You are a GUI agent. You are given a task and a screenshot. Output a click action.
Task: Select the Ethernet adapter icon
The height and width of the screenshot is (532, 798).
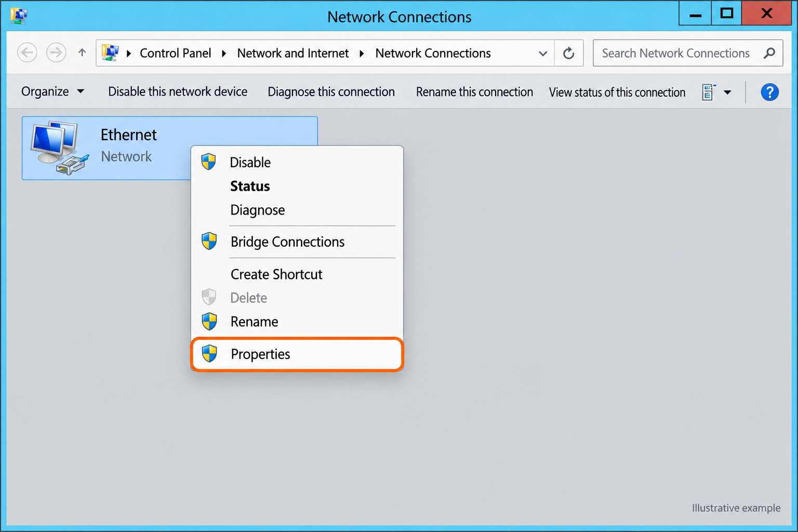(x=59, y=148)
